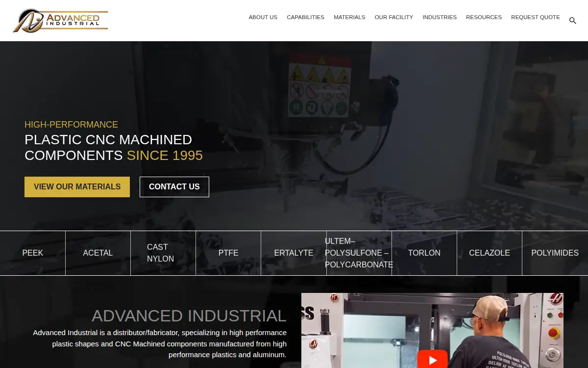Open the Capabilities menu

coord(306,17)
